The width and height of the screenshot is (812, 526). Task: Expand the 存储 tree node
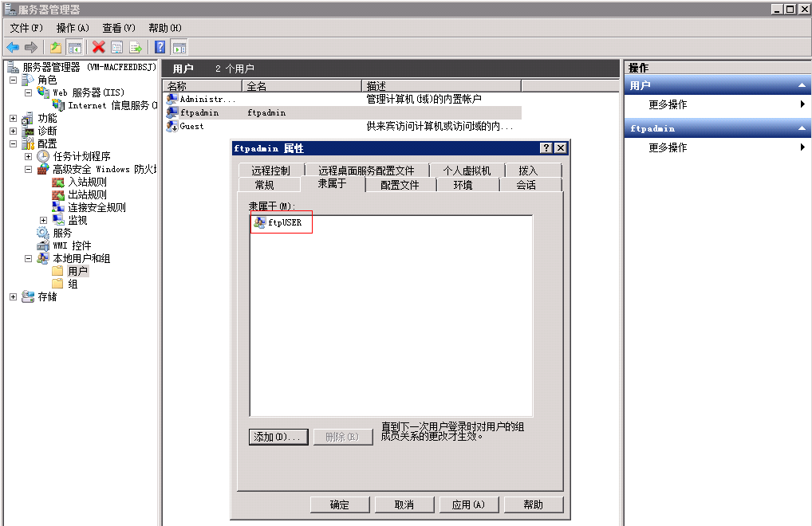(x=13, y=297)
